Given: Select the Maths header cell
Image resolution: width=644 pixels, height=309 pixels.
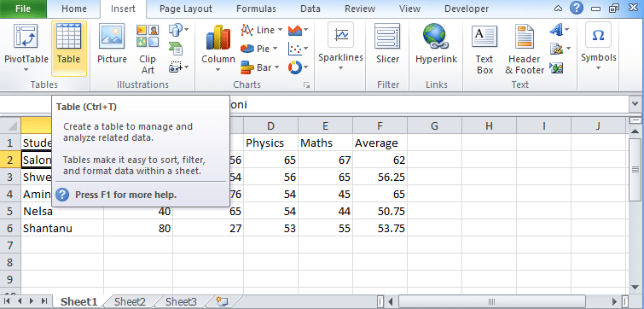Looking at the screenshot, I should pyautogui.click(x=325, y=143).
